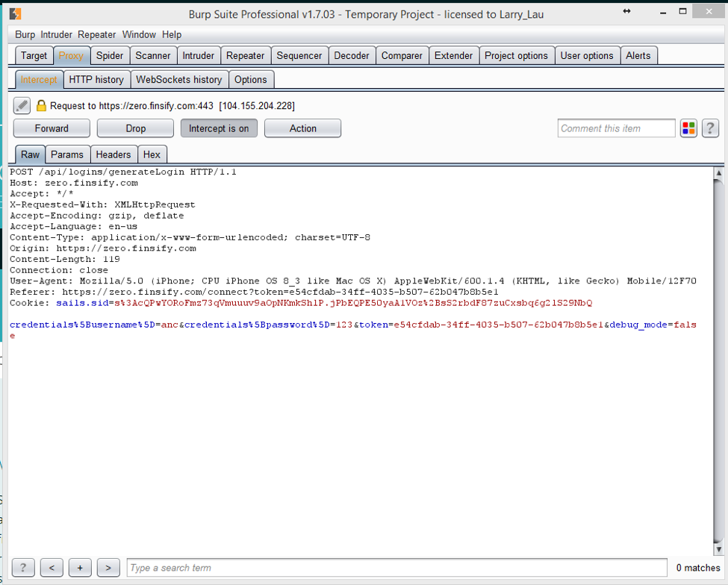This screenshot has height=585, width=728.
Task: Click the HTTPS padlock icon
Action: click(x=41, y=106)
